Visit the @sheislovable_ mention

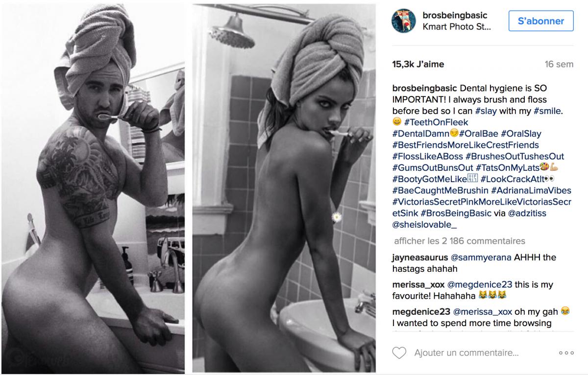[424, 225]
